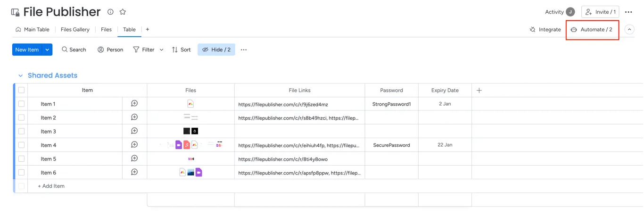This screenshot has width=644, height=217.
Task: Open the Search tool
Action: [x=74, y=50]
